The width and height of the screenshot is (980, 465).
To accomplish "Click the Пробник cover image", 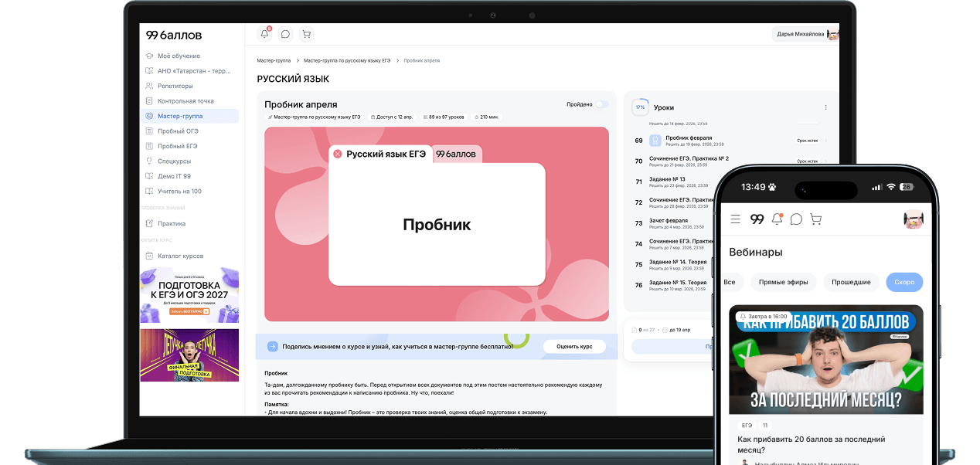I will pos(437,224).
